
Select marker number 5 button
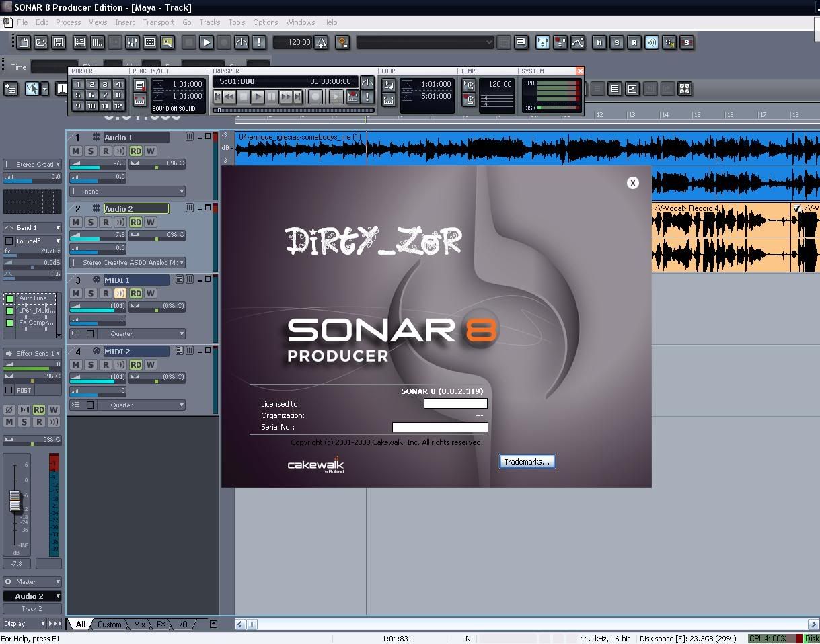pos(78,95)
